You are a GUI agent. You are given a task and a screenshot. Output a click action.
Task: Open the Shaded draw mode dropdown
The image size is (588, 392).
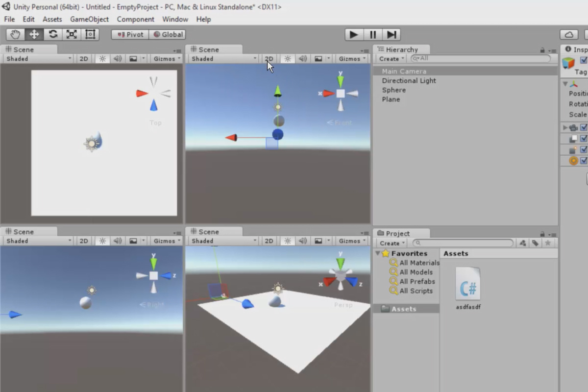[37, 58]
